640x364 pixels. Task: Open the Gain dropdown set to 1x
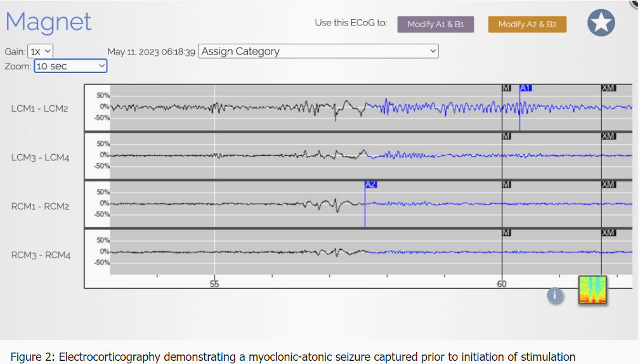click(x=41, y=51)
